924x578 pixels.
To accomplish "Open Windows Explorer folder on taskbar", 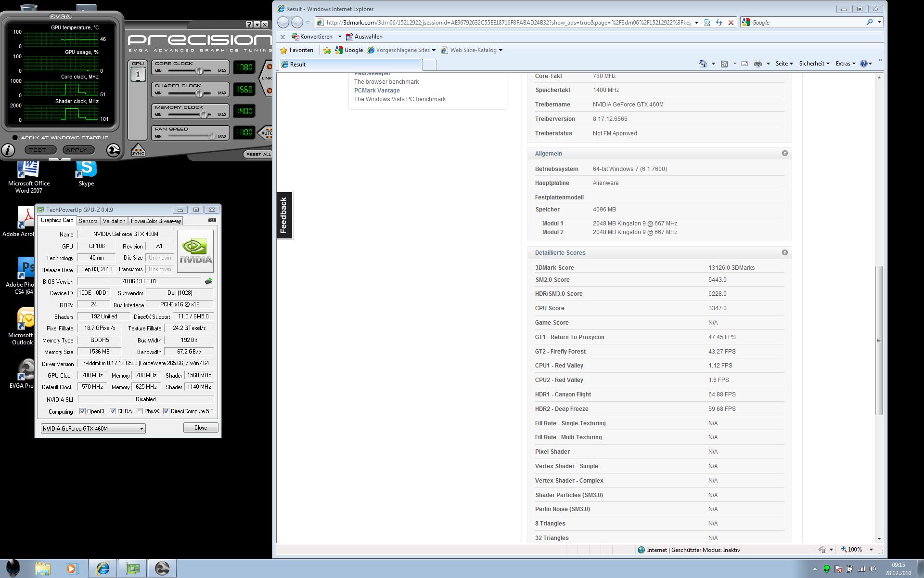I will (x=42, y=569).
